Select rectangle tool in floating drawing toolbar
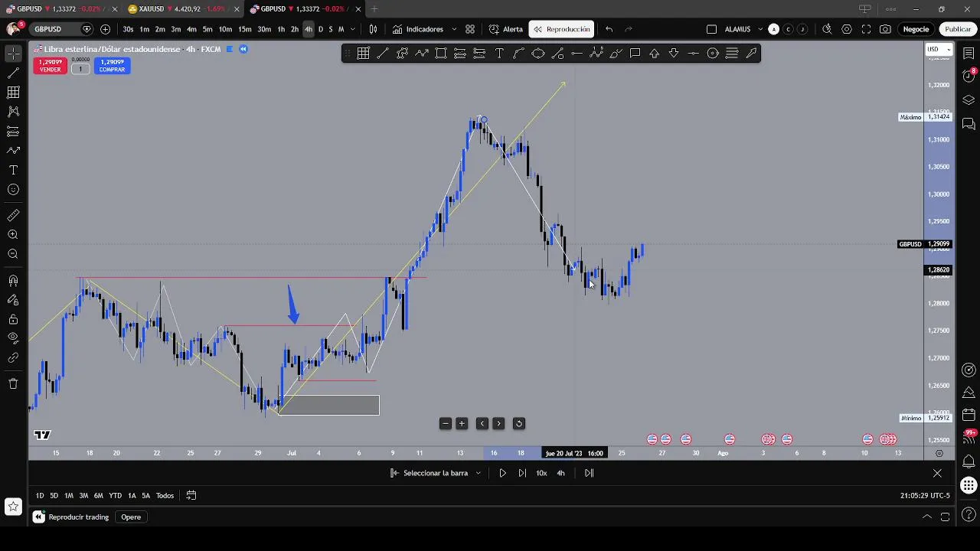 (441, 54)
